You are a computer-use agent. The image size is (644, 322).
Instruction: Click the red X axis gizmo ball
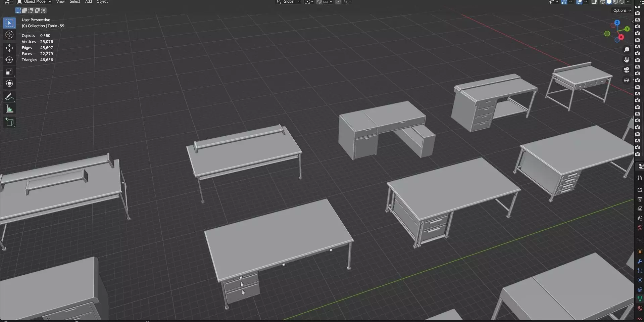[x=621, y=37]
